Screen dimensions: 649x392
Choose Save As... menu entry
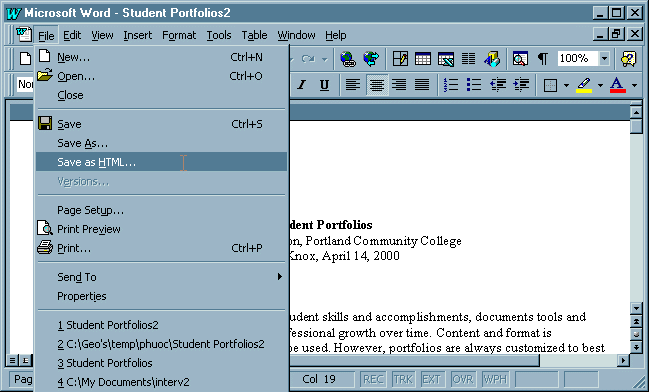[x=161, y=143]
